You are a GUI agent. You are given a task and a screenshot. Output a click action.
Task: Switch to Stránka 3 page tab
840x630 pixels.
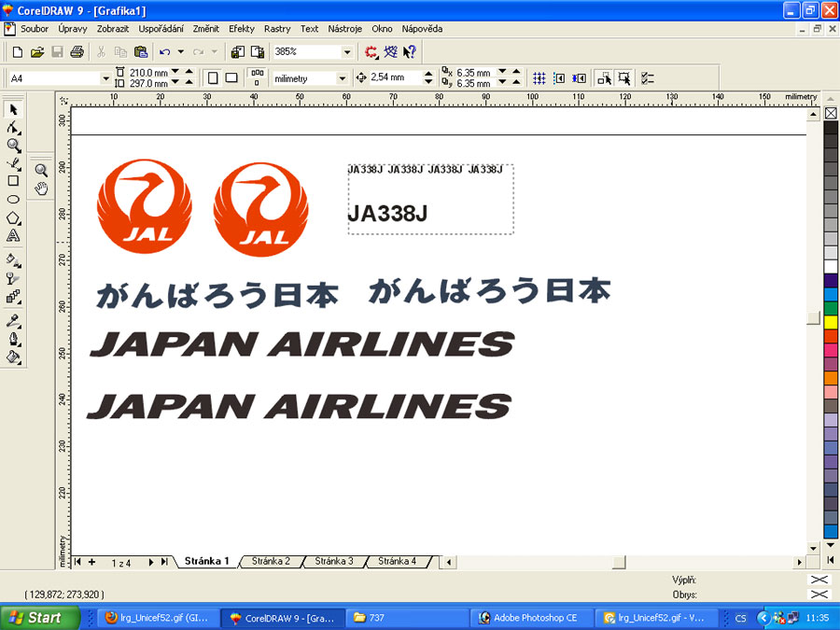pyautogui.click(x=333, y=562)
